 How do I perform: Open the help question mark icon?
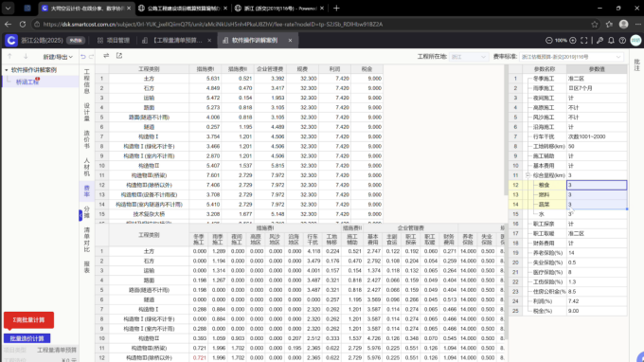tap(622, 40)
